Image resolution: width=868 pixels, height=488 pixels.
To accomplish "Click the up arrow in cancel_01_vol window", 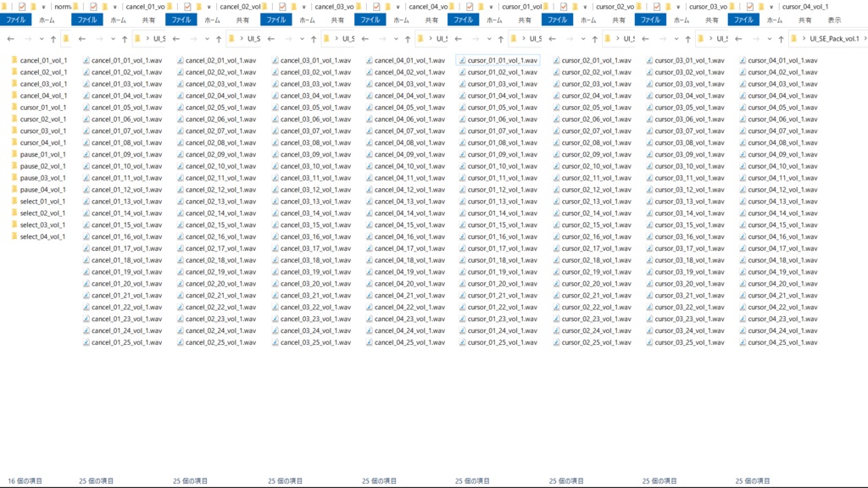I will 125,39.
